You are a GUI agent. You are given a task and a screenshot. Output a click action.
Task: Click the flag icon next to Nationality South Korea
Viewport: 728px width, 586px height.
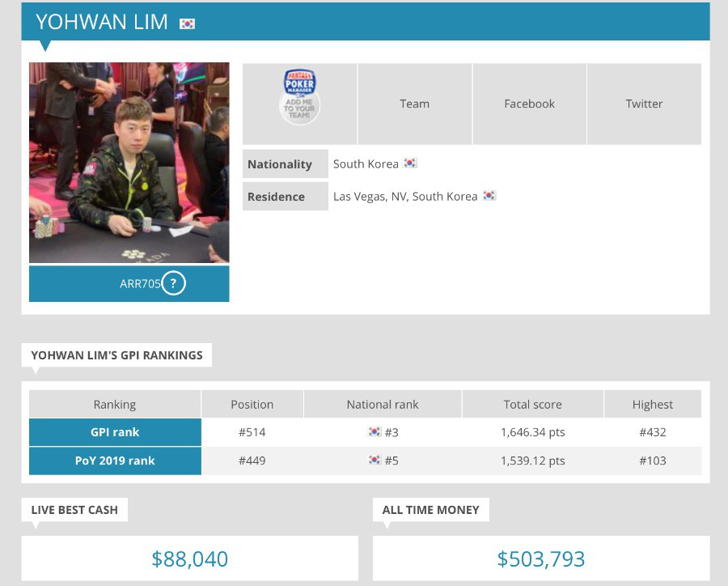click(410, 163)
